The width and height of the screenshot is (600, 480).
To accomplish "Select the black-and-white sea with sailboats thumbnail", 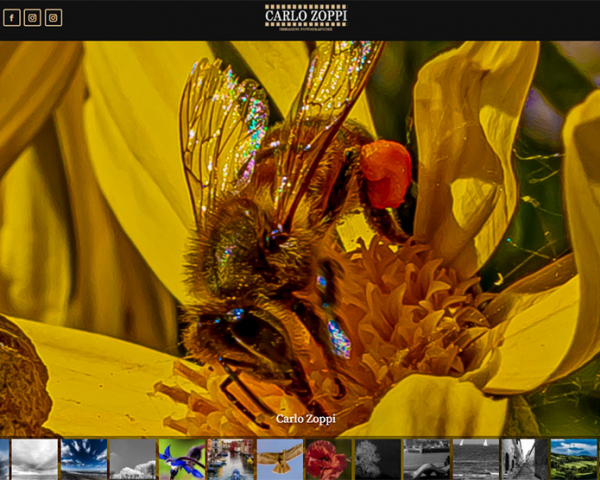I will coord(476,459).
